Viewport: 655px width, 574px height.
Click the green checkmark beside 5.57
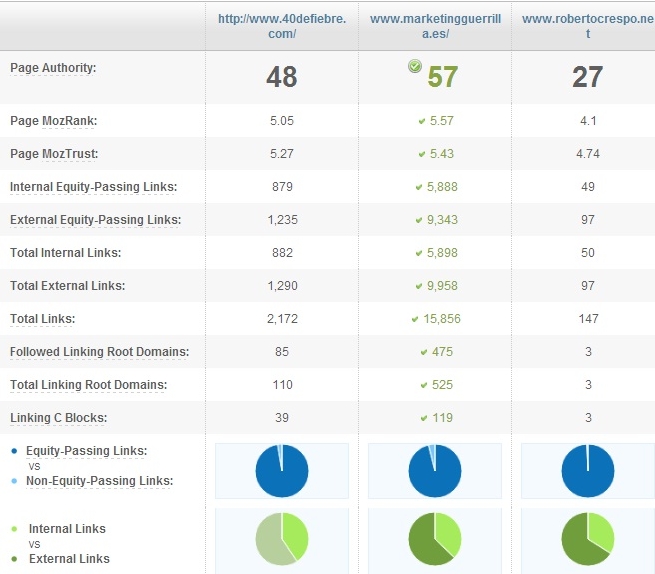[x=422, y=122]
